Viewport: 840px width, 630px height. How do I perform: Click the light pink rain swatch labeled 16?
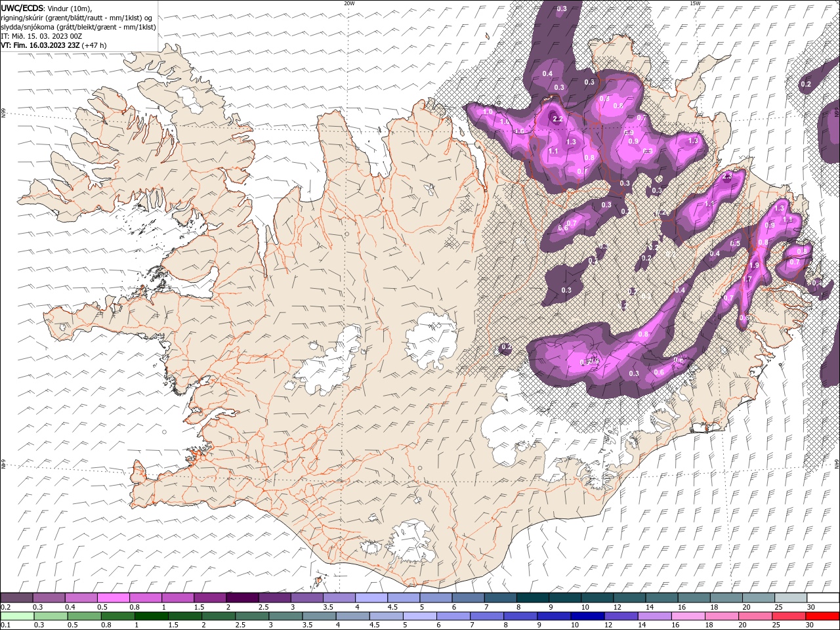(x=688, y=616)
